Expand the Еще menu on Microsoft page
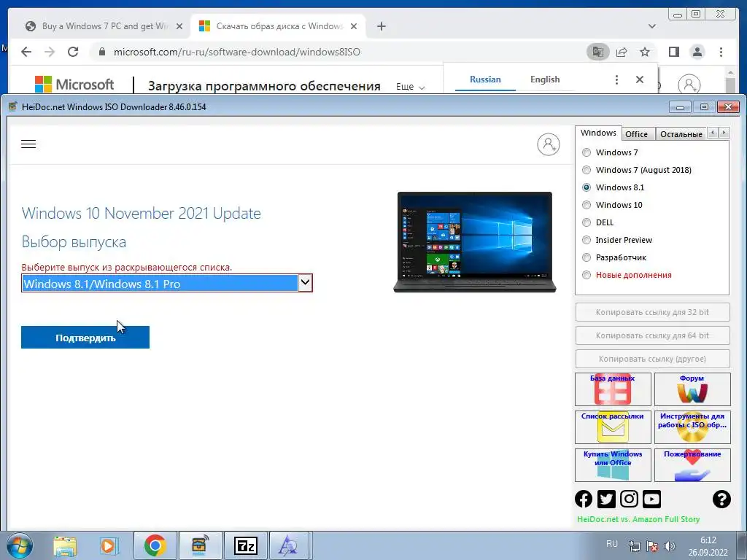 point(410,87)
